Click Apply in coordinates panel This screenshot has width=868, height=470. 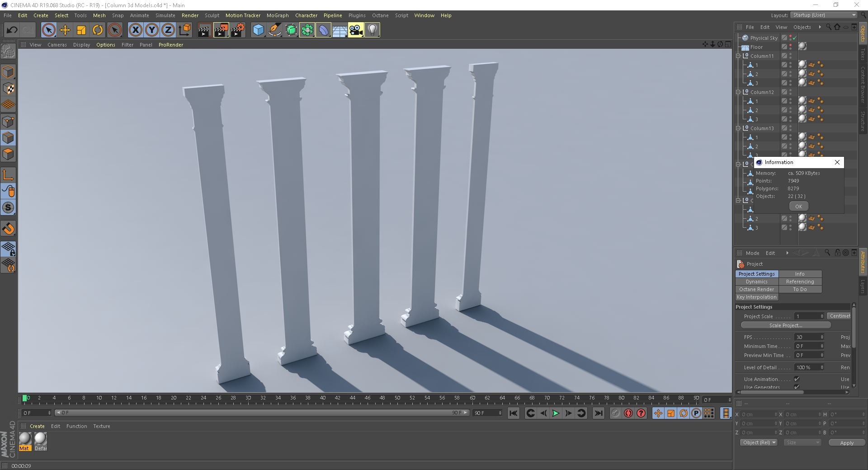(846, 442)
